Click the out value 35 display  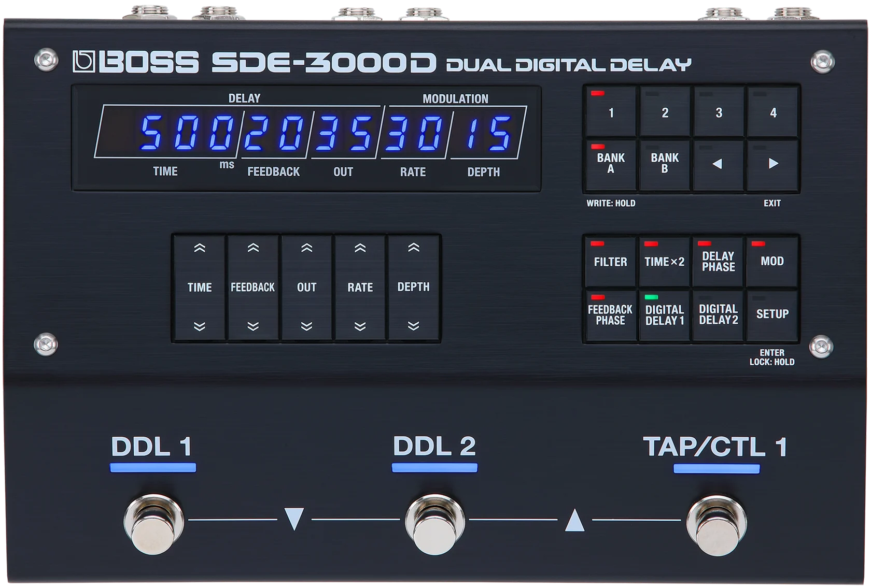point(344,133)
